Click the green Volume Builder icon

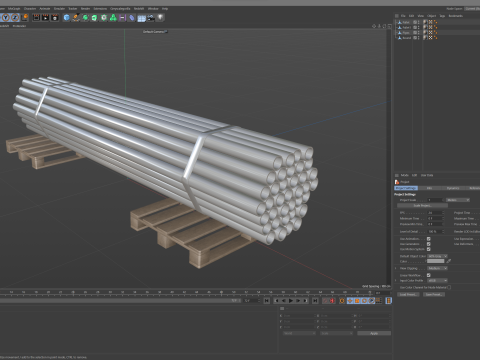coord(113,17)
